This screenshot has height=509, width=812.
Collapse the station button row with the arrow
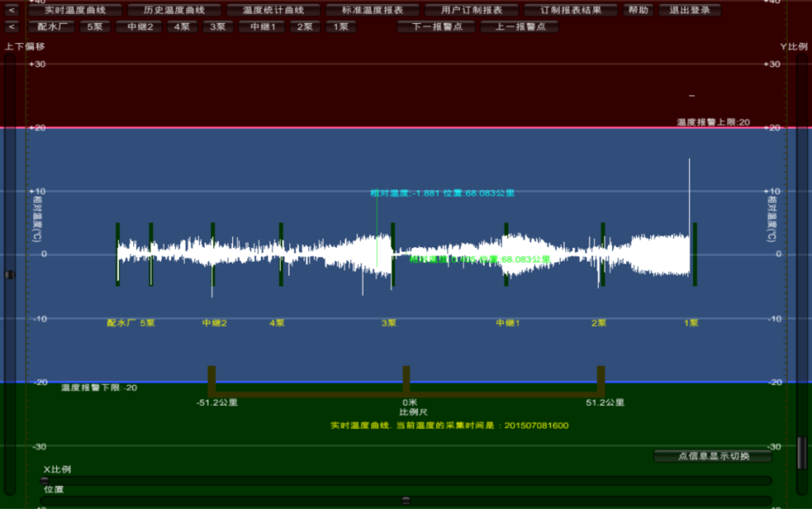[12, 26]
